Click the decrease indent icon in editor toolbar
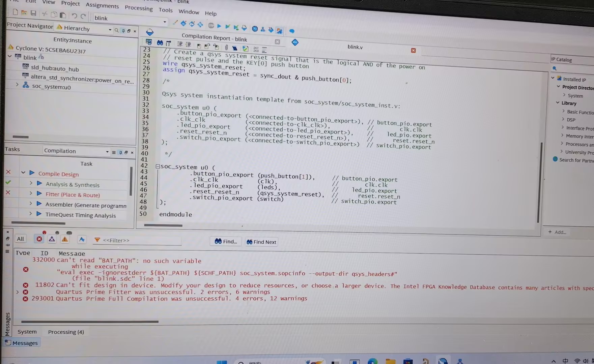 (188, 44)
